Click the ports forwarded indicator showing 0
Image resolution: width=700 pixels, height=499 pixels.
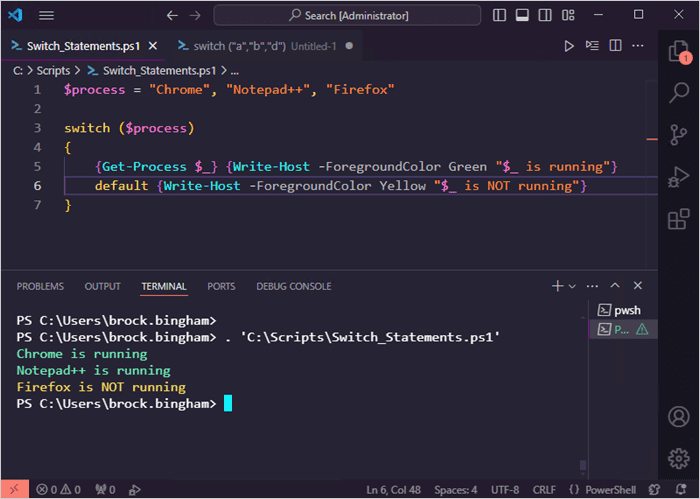[105, 490]
